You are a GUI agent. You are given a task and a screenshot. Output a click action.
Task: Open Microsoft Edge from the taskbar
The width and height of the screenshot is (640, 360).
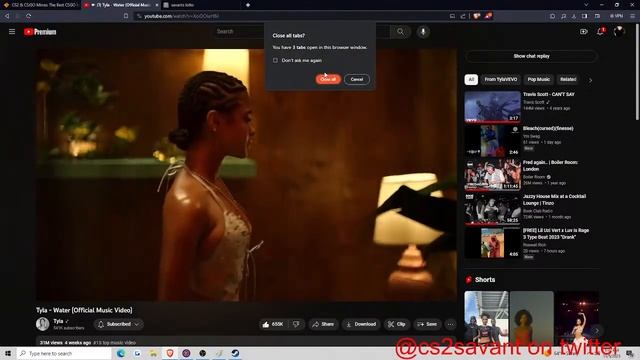[x=121, y=353]
